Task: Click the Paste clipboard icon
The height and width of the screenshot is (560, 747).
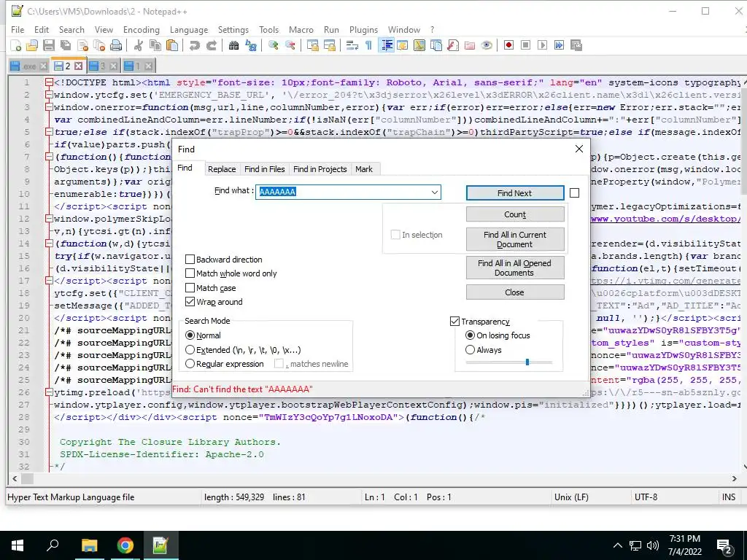Action: (172, 45)
